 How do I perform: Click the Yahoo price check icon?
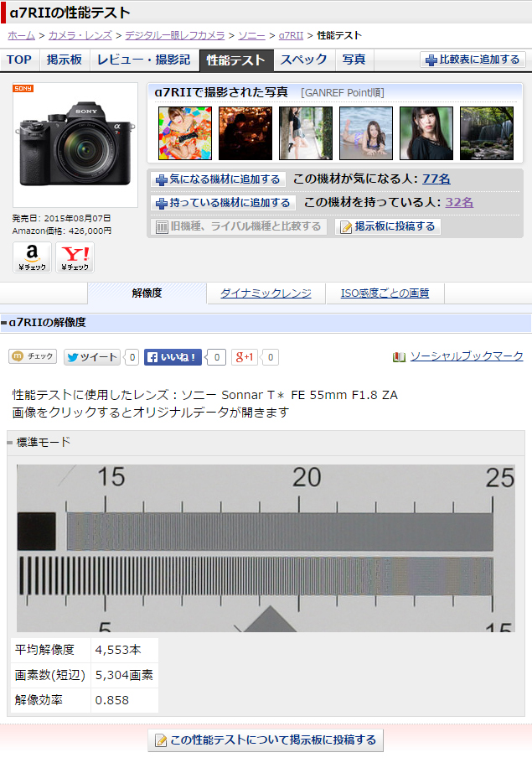click(x=75, y=257)
